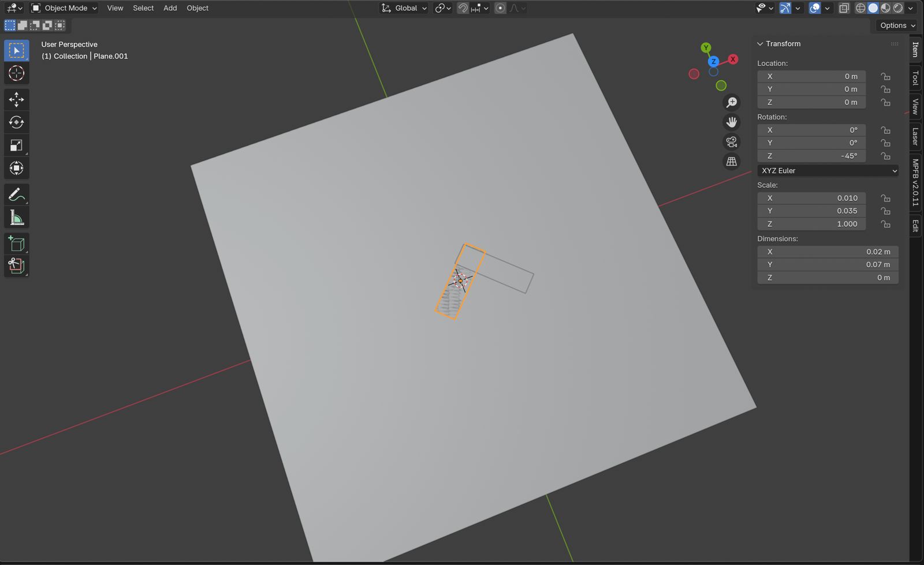Select the 3D Cursor tool
924x565 pixels.
(16, 73)
